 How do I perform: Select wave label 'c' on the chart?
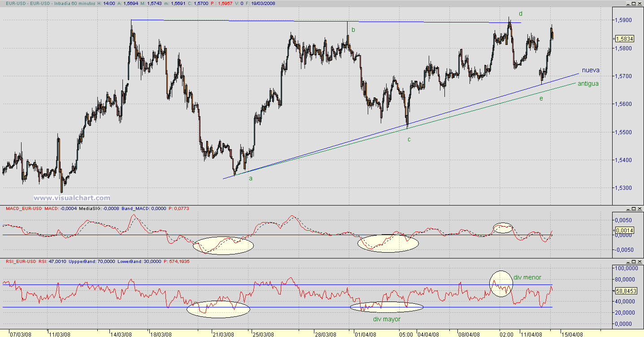click(409, 139)
